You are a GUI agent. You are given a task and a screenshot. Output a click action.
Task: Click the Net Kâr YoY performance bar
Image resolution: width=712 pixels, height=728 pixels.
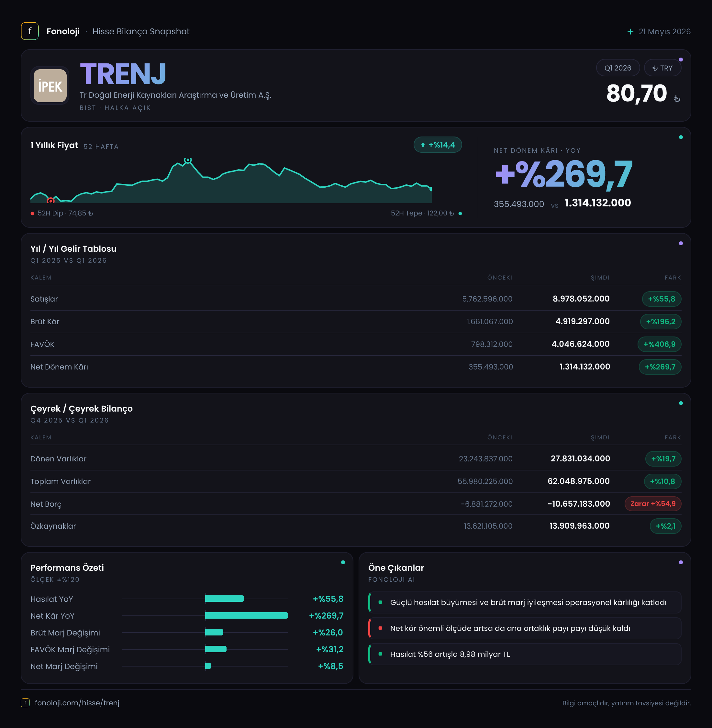(x=246, y=615)
